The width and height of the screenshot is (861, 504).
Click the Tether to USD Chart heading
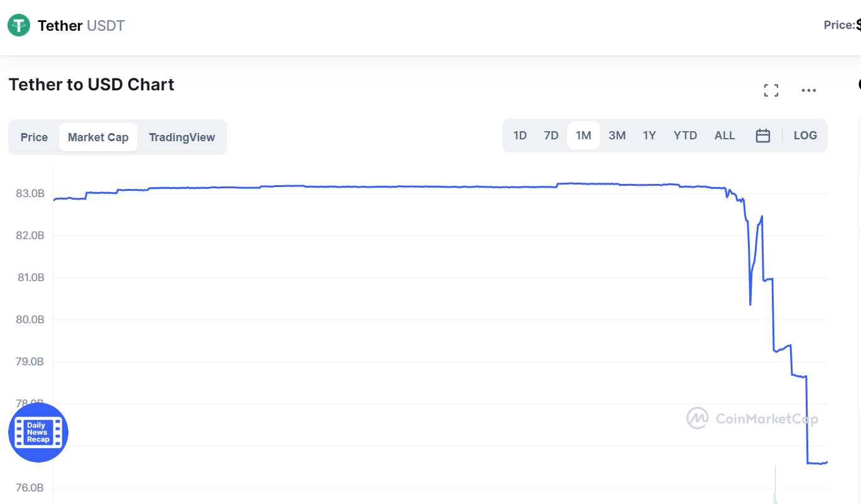point(91,84)
